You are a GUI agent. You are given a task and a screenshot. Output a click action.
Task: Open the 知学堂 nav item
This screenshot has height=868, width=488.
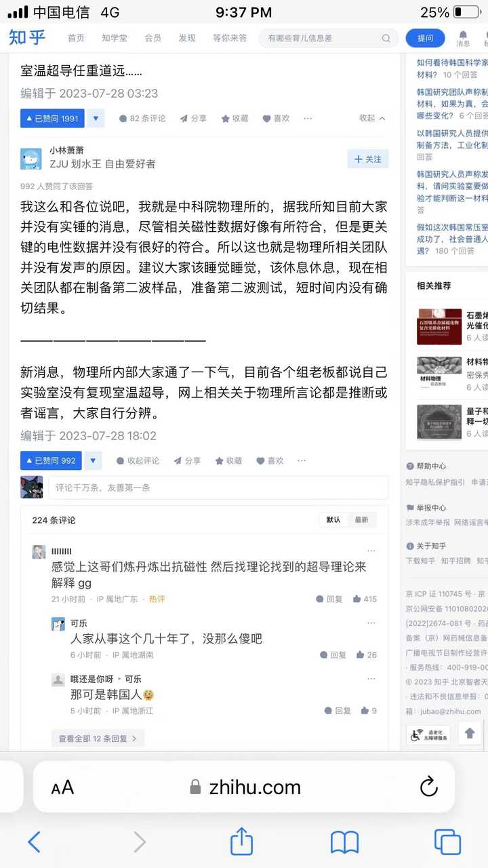(115, 38)
